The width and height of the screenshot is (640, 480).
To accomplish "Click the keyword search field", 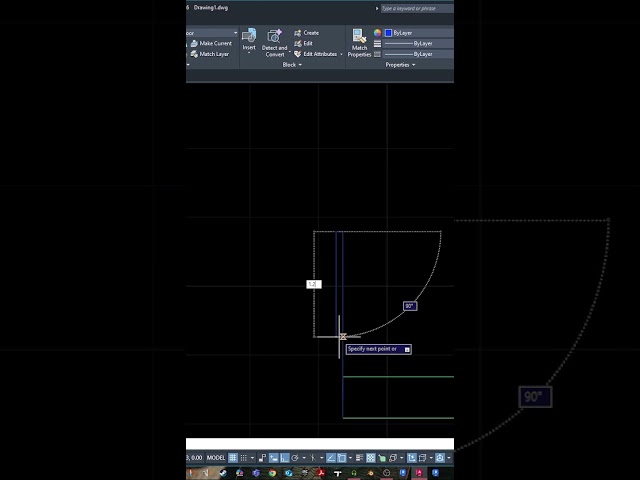I will click(417, 8).
